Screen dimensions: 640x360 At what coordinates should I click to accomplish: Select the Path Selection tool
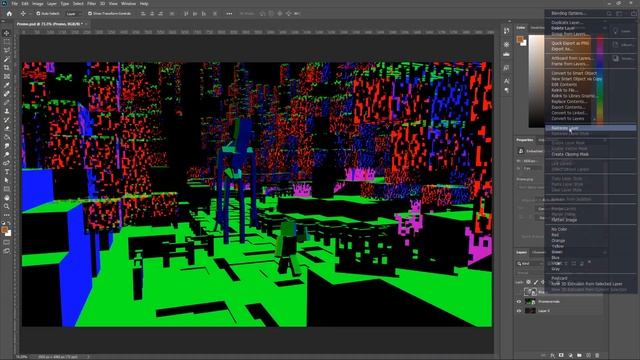pos(7,180)
